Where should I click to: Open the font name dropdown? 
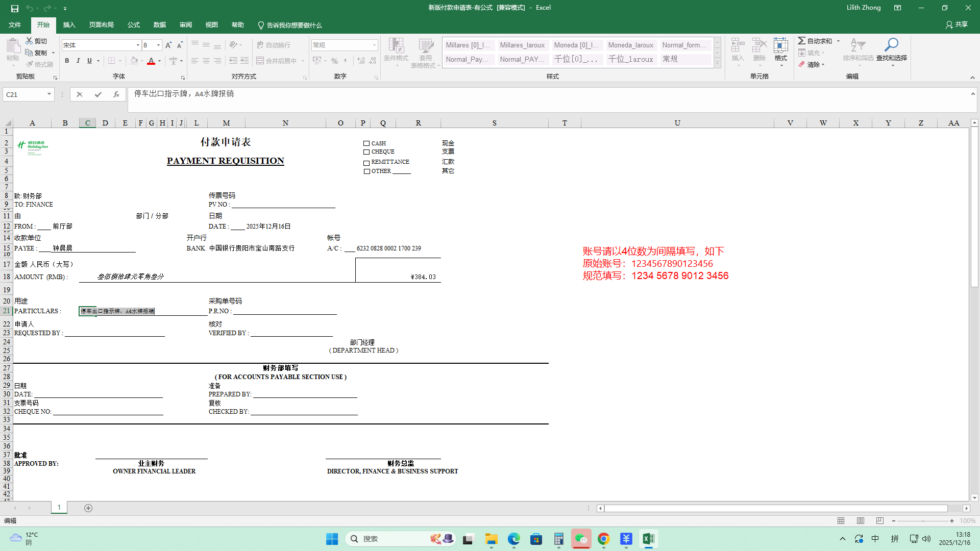pos(138,45)
